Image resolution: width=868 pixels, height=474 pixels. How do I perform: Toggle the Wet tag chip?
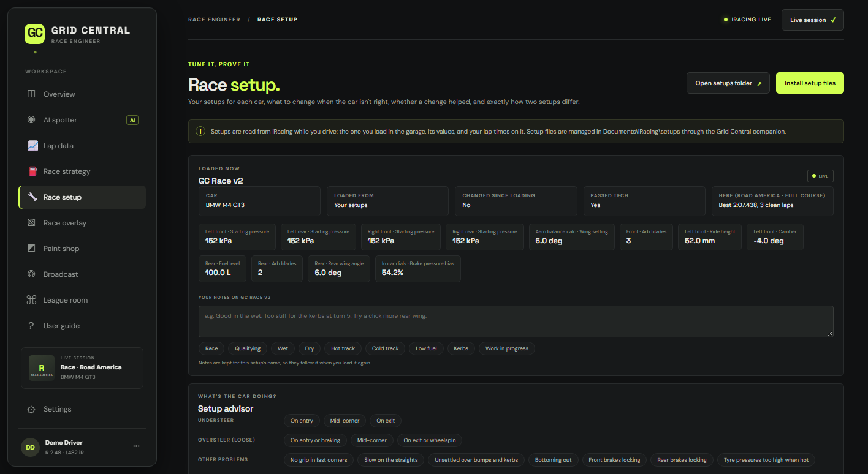(x=283, y=348)
